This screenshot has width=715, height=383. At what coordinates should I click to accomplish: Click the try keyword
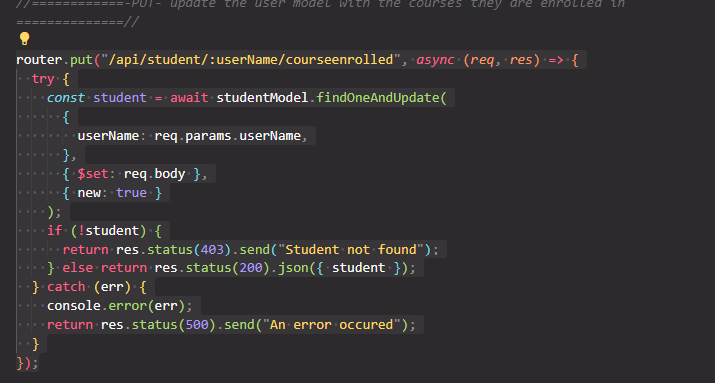pos(43,79)
